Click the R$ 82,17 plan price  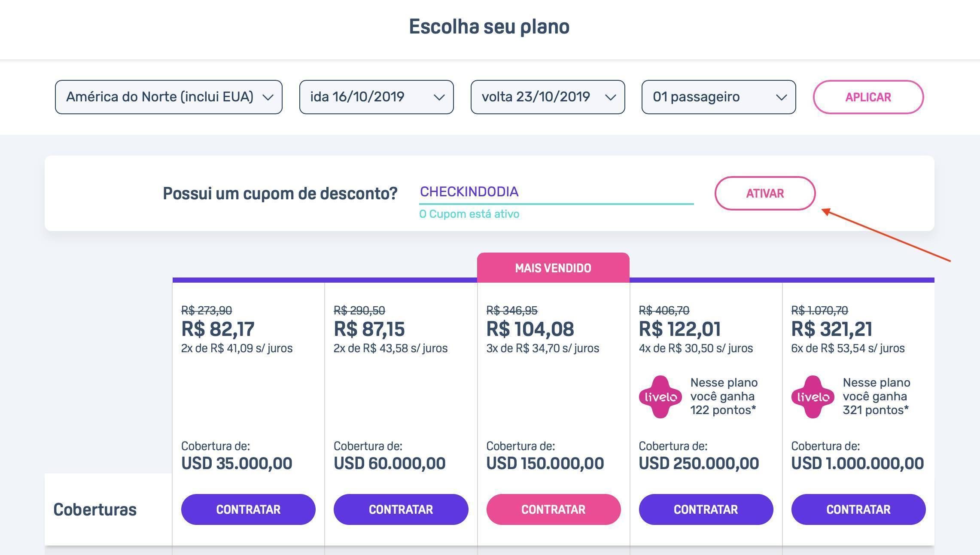[x=218, y=329]
